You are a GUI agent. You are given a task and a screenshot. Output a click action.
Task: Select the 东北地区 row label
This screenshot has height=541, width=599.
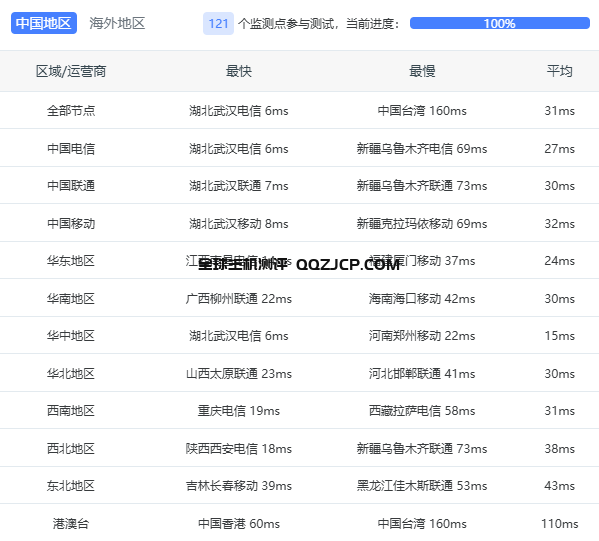[71, 486]
